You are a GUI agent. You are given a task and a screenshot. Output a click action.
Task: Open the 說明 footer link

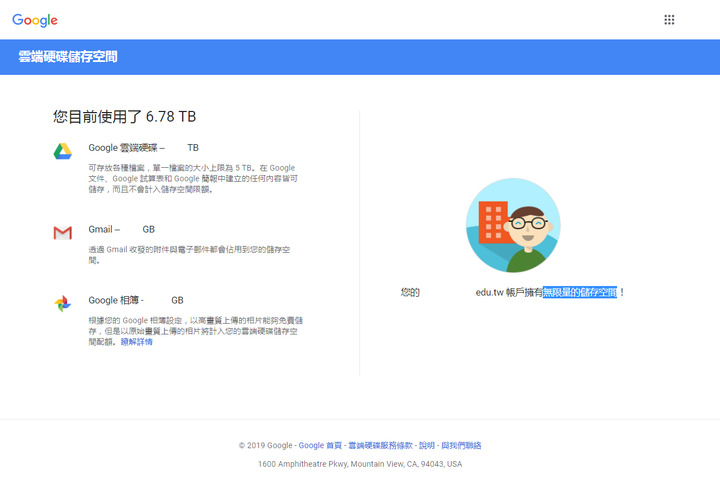coord(427,445)
